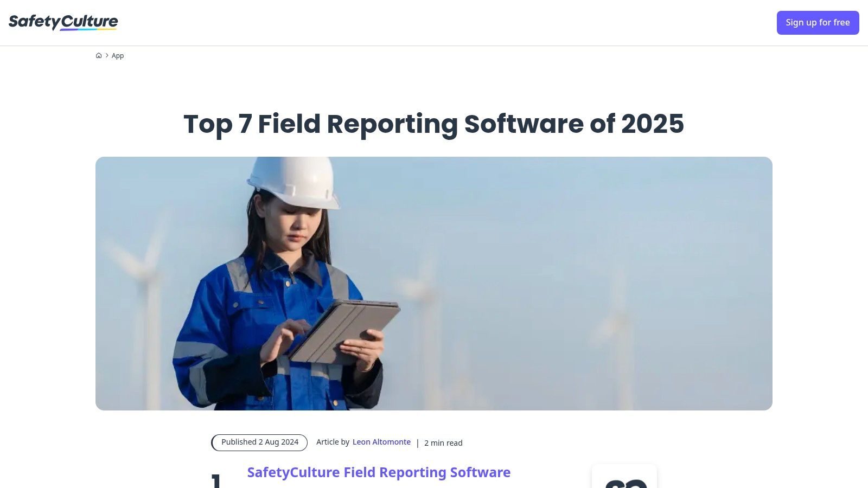Screen dimensions: 868x488
Task: Click the SafetyCulture product logo card
Action: pyautogui.click(x=624, y=476)
